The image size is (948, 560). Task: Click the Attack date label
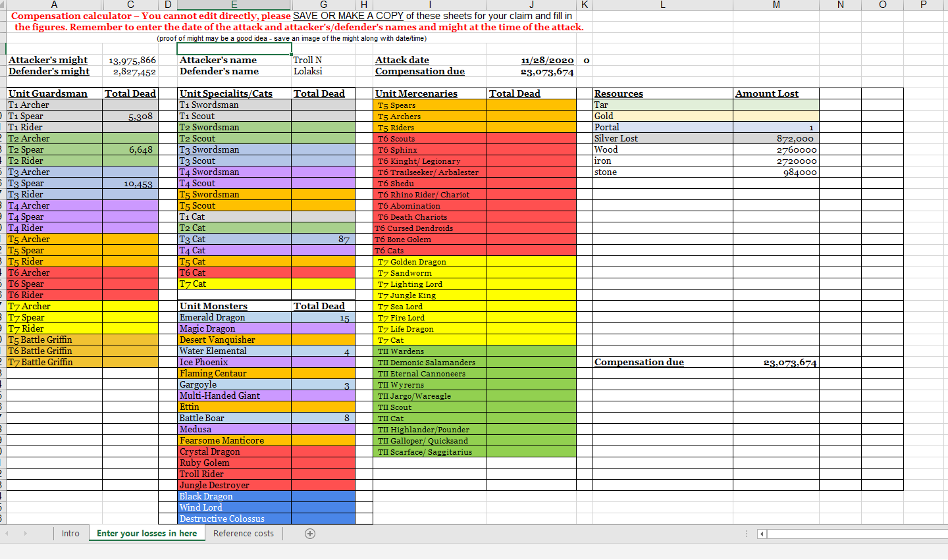coord(402,61)
